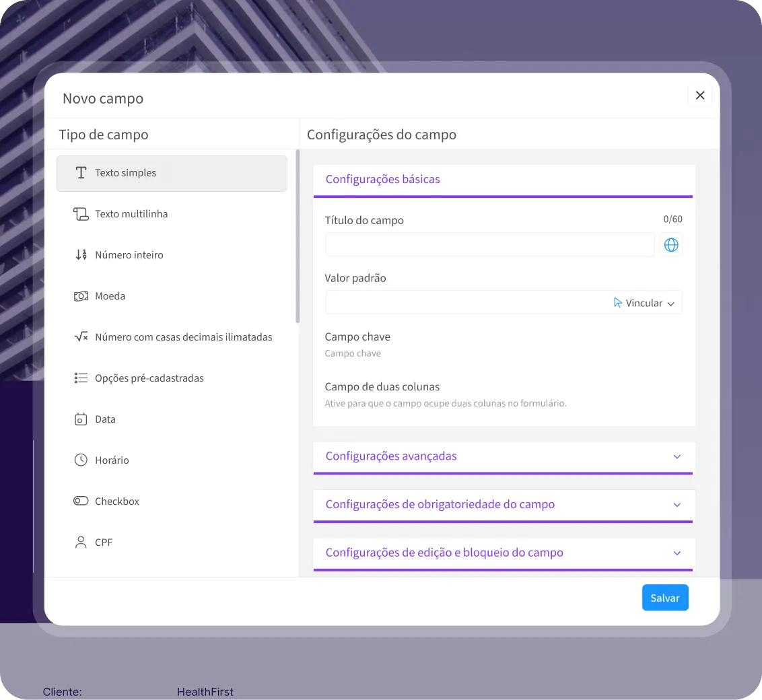Switch to Configurações básicas section
The width and height of the screenshot is (762, 700).
pyautogui.click(x=382, y=179)
